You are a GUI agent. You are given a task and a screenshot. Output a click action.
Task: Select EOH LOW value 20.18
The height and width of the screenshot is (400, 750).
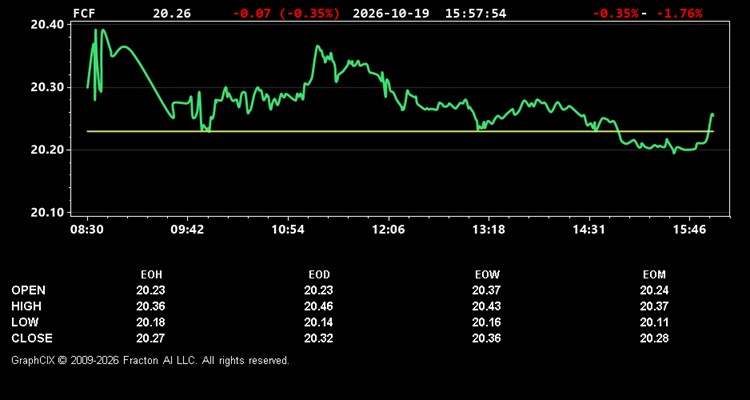click(151, 322)
